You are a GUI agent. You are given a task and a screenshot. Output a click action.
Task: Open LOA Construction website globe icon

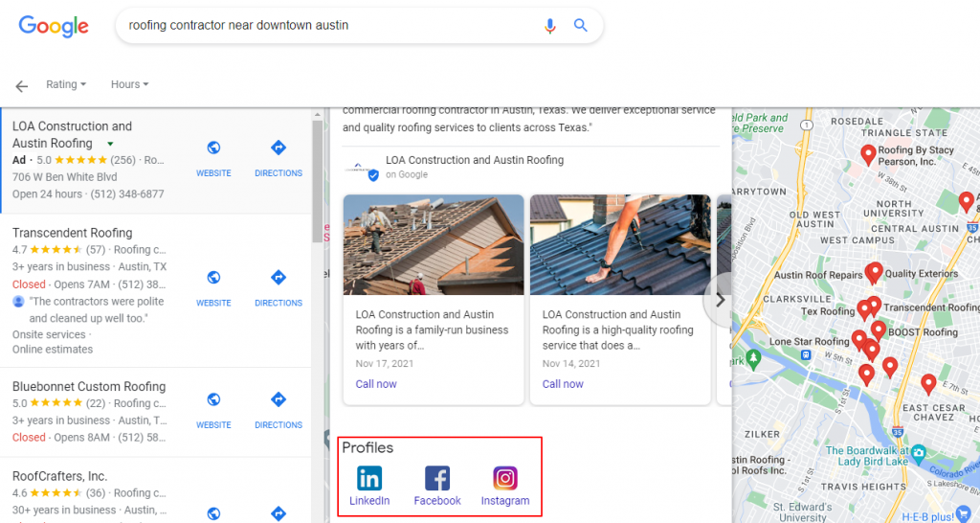213,148
